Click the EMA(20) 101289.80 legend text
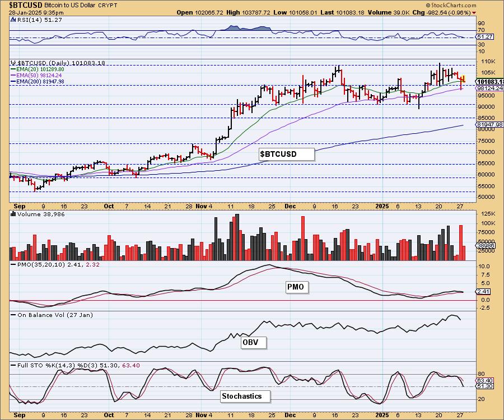Image resolution: width=504 pixels, height=420 pixels. click(x=40, y=69)
